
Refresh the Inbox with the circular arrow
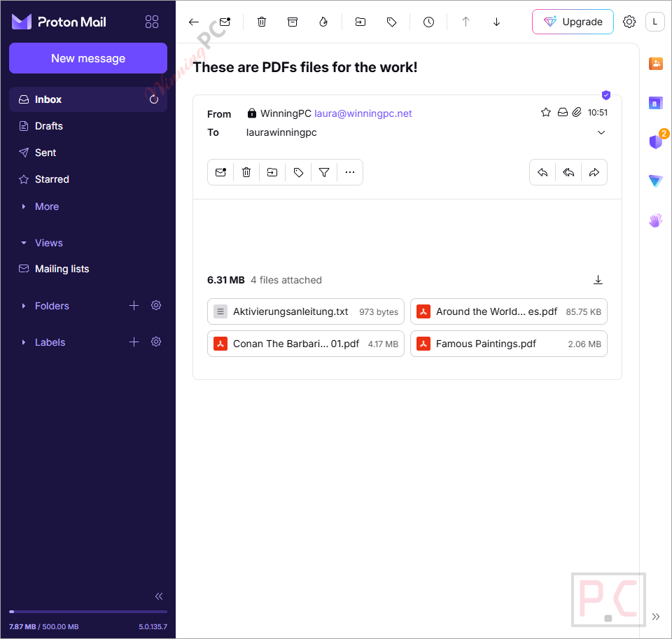pyautogui.click(x=154, y=99)
